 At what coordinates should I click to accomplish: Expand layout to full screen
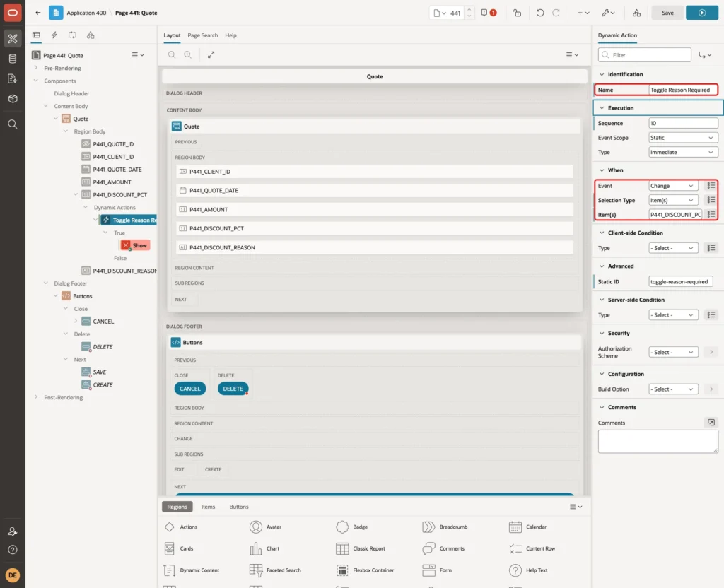[x=211, y=54]
